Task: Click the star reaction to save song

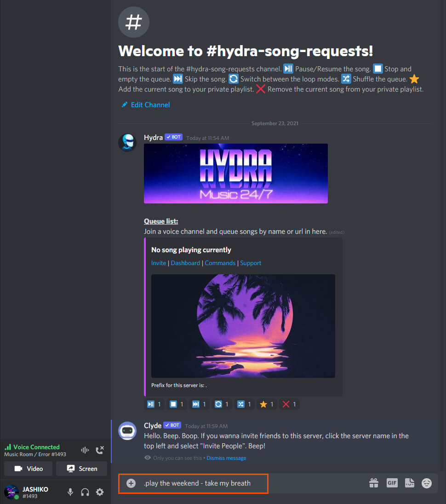Action: click(267, 405)
